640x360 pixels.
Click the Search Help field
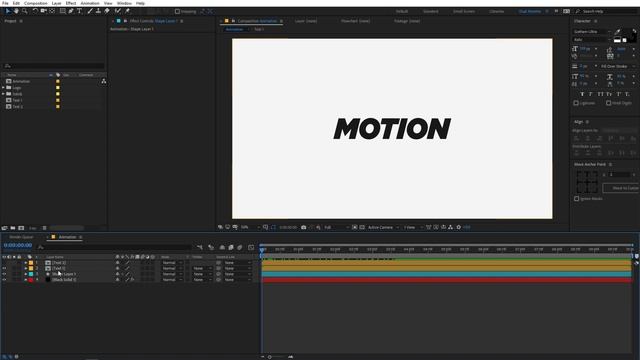(x=607, y=11)
